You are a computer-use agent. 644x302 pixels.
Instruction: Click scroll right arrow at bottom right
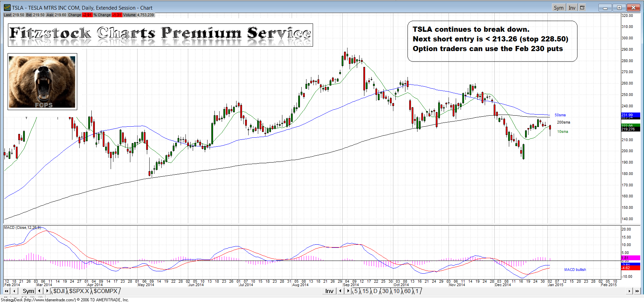coord(630,291)
